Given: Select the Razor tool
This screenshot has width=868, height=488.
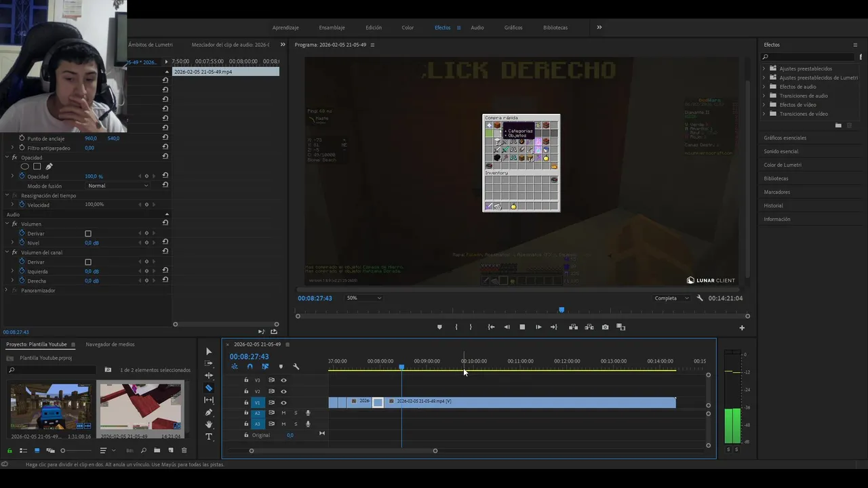Looking at the screenshot, I should pos(209,388).
